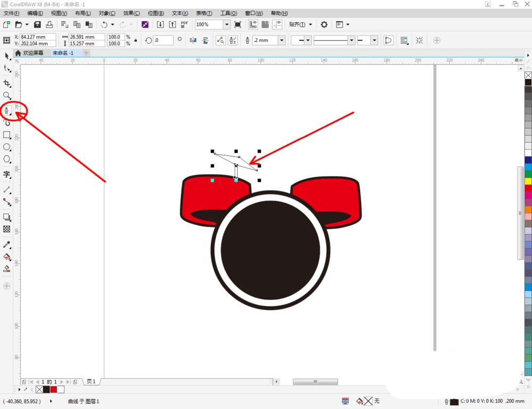Open the 文件(F) menu
The height and width of the screenshot is (409, 532).
pyautogui.click(x=12, y=13)
